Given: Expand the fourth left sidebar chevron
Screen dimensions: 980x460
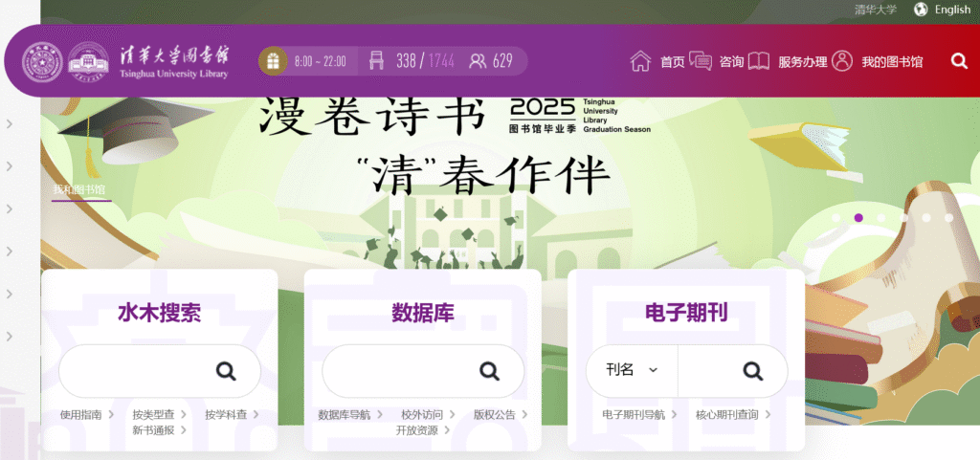Looking at the screenshot, I should click(x=10, y=251).
